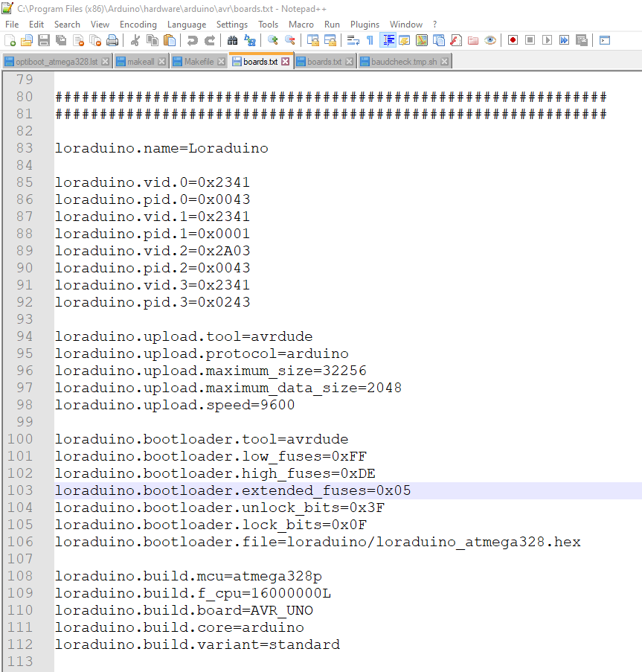Image resolution: width=642 pixels, height=672 pixels.
Task: Click the Close All documents toolbar icon
Action: 95,41
